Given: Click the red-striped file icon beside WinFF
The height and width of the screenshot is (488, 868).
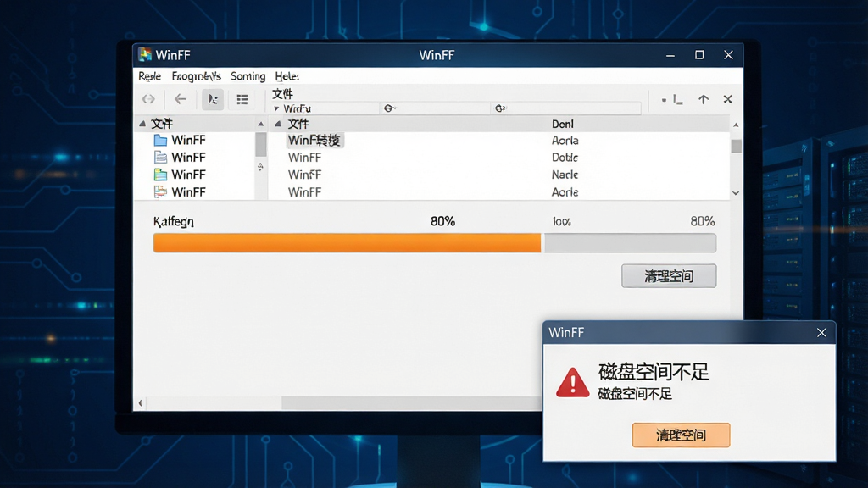Looking at the screenshot, I should (x=160, y=191).
